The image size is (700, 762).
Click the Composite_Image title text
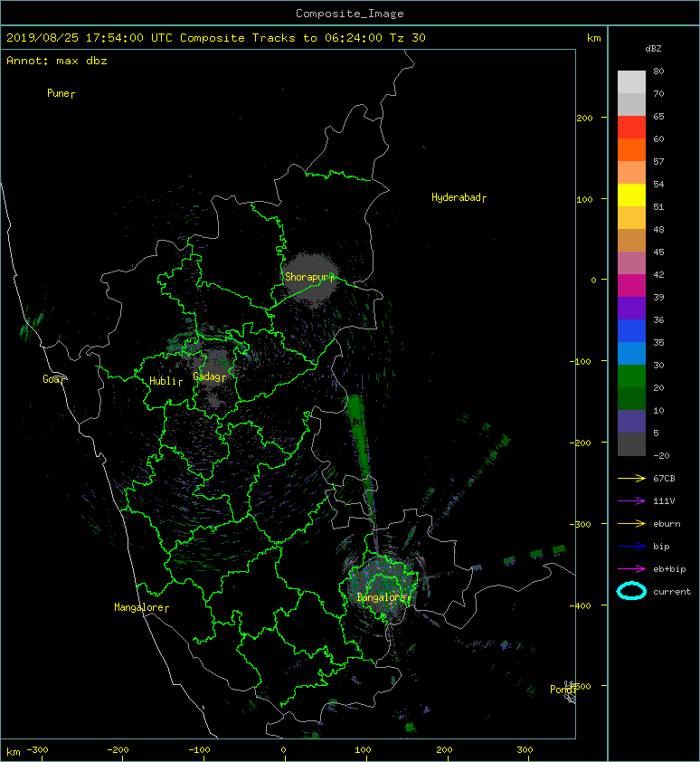click(x=350, y=14)
